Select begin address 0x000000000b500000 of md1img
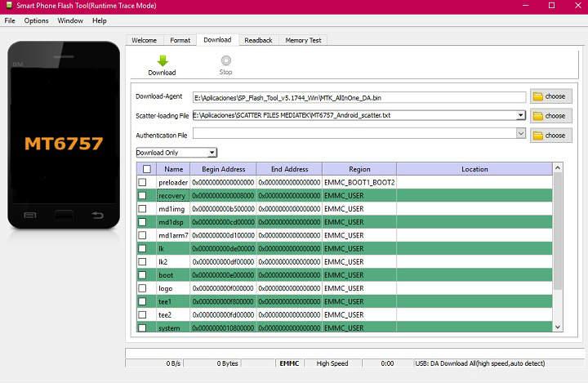Viewport: 588px width, 383px height. (x=224, y=208)
